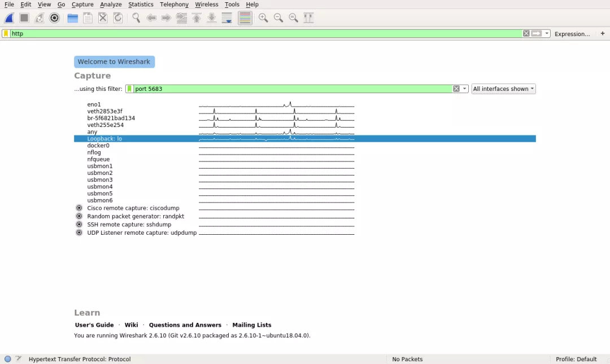Toggle colorize packet list button
Image resolution: width=610 pixels, height=364 pixels.
click(245, 18)
